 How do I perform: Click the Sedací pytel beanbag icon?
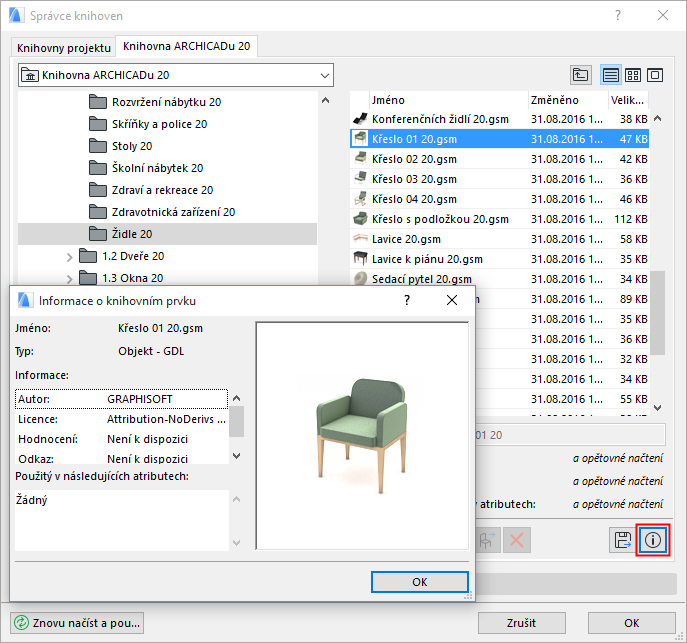click(x=360, y=279)
